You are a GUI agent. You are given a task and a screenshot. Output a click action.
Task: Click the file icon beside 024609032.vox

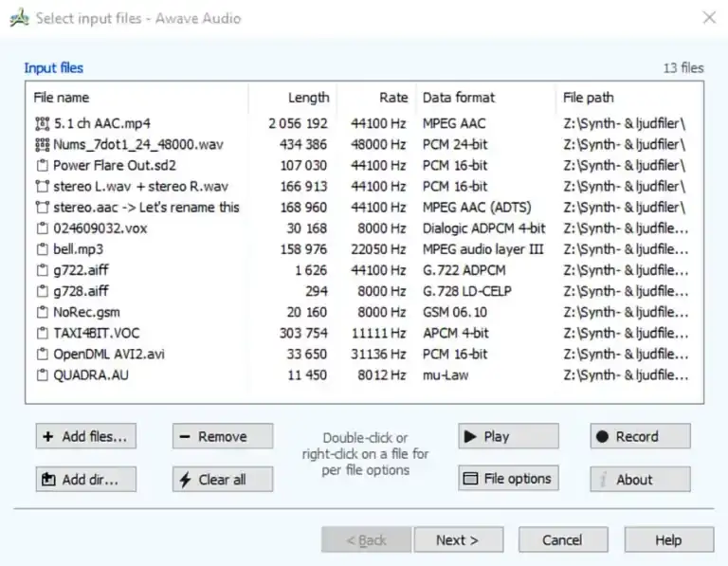coord(43,228)
